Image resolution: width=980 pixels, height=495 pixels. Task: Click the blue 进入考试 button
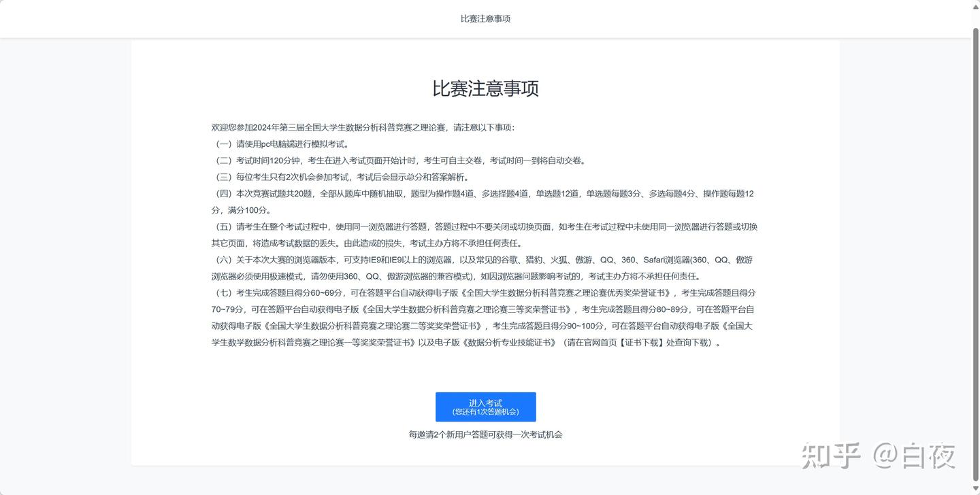click(x=485, y=407)
